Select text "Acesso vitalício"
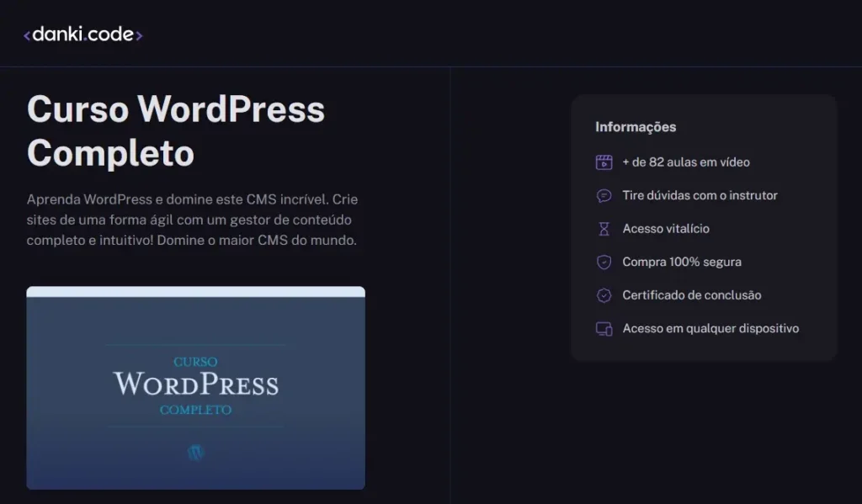 666,229
